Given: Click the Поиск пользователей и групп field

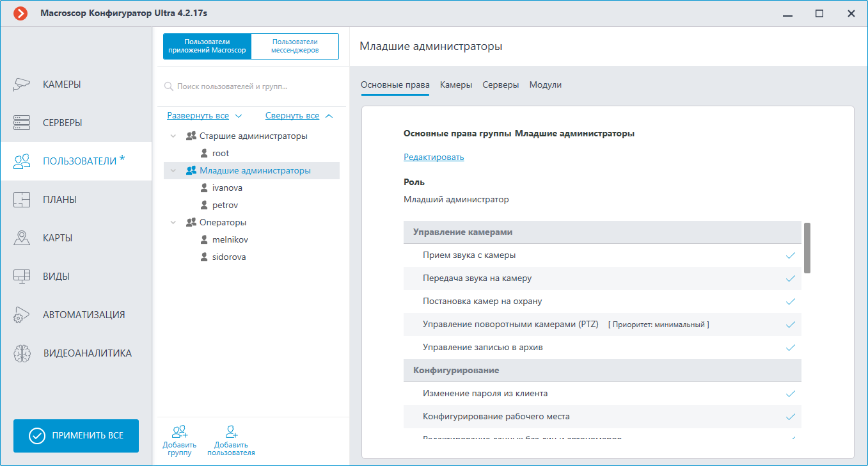Looking at the screenshot, I should (251, 86).
